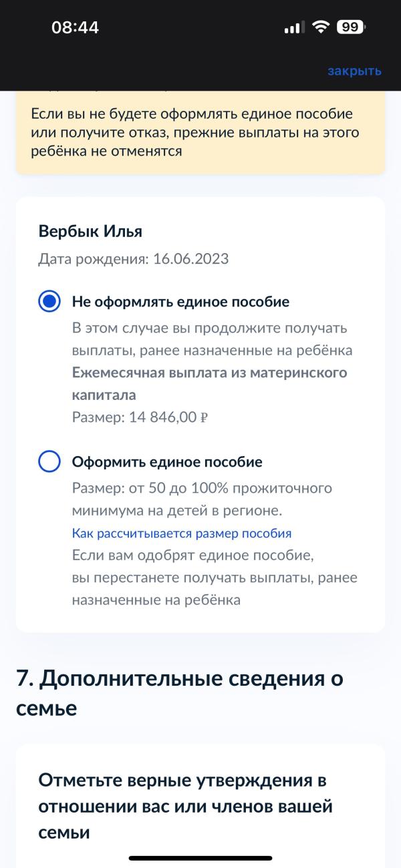The image size is (401, 868).
Task: Select radio circle for Оформить единое пособие
Action: pos(50,461)
